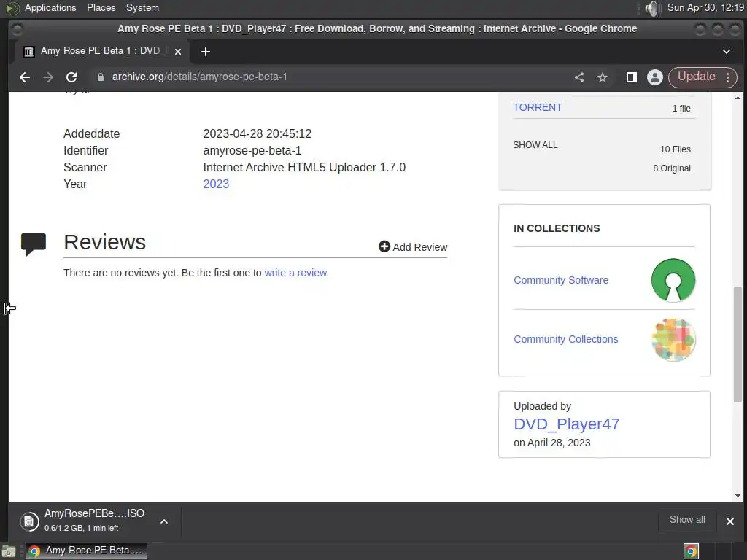The image size is (747, 560).
Task: Close the downloads bar
Action: 729,521
